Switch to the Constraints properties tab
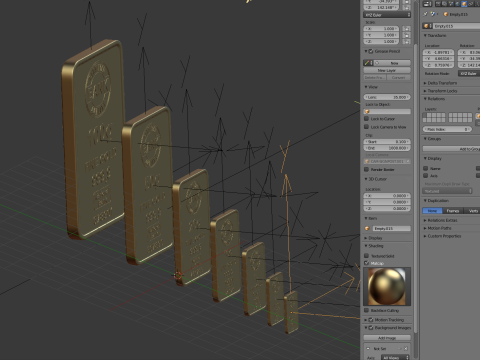The image size is (480, 360). pos(470,4)
